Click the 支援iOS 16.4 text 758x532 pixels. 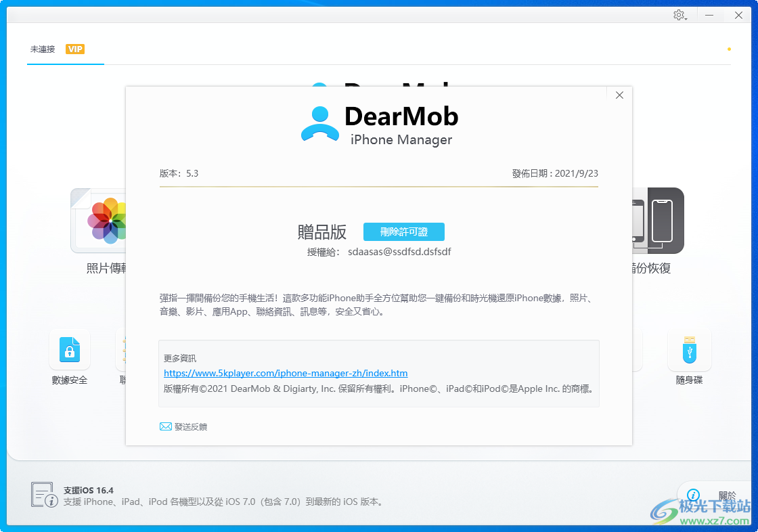point(89,491)
